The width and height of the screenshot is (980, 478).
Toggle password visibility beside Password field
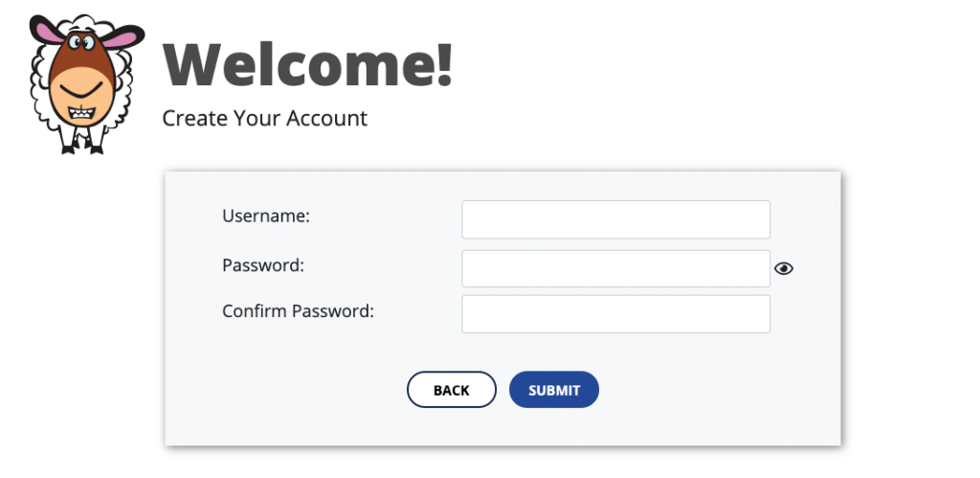coord(783,268)
